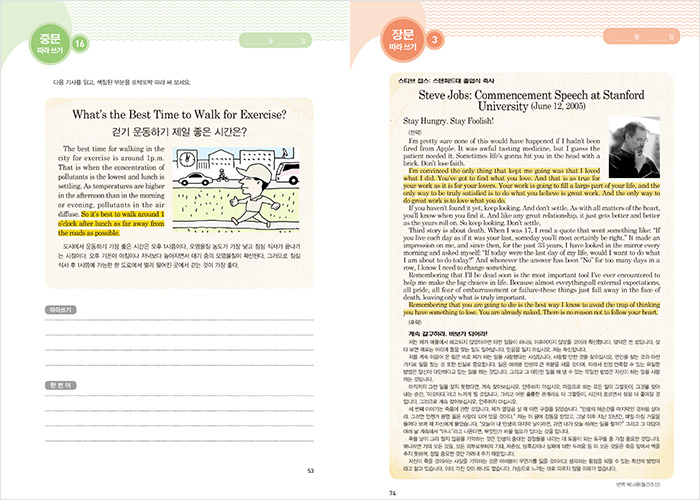Select the green 월 일 date field
The height and width of the screenshot is (500, 700).
[x=275, y=41]
